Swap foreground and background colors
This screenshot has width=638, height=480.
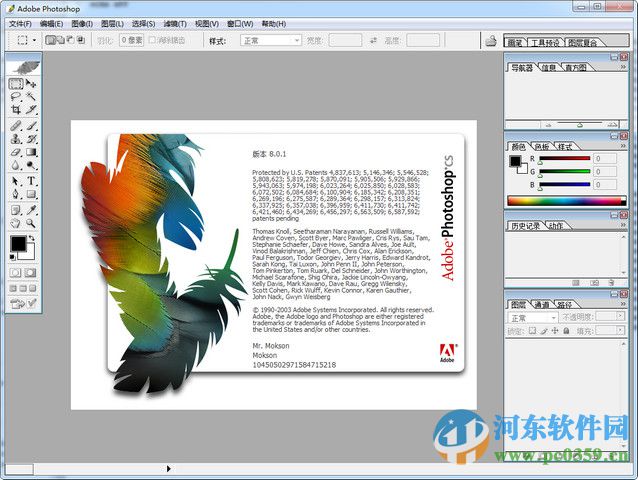[32, 238]
